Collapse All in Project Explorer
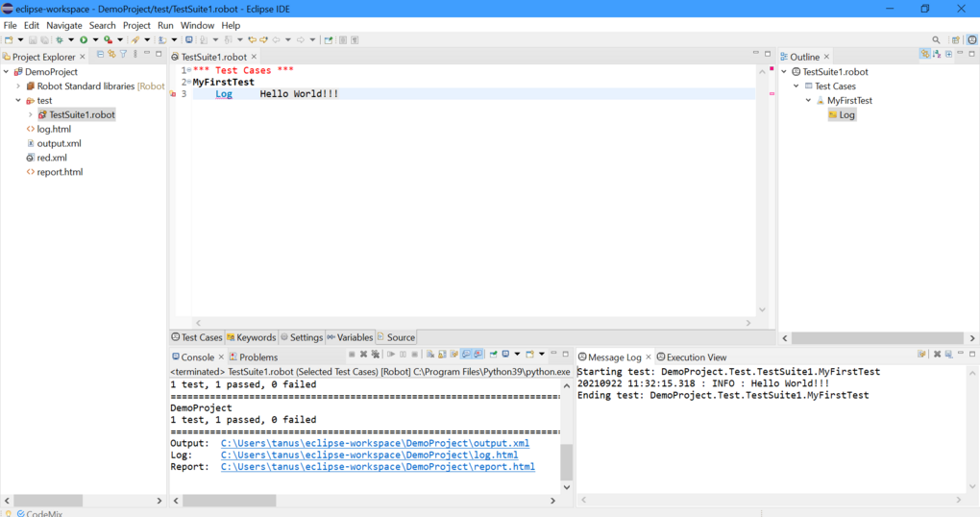This screenshot has height=517, width=980. click(x=100, y=55)
